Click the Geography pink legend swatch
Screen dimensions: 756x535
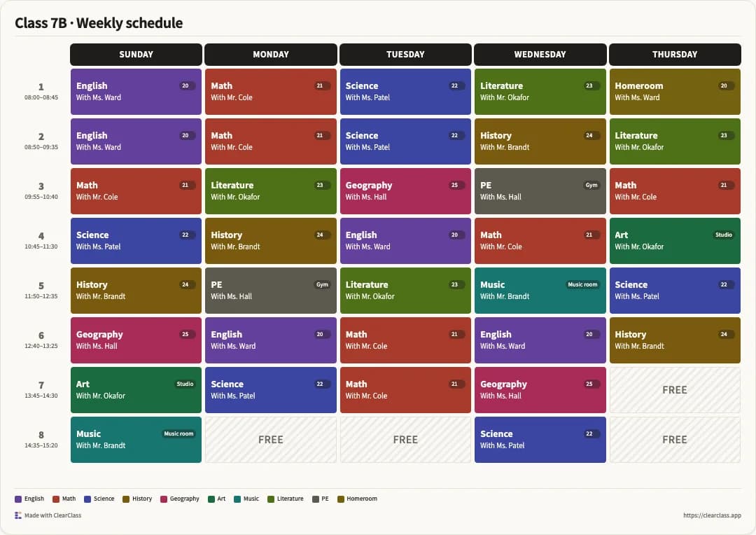163,499
